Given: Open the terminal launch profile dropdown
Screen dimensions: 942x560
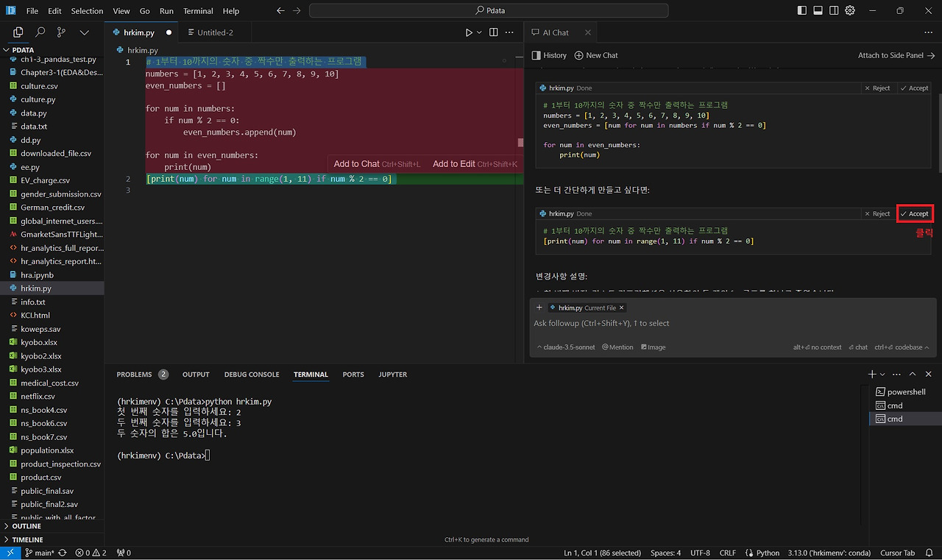Looking at the screenshot, I should point(884,375).
